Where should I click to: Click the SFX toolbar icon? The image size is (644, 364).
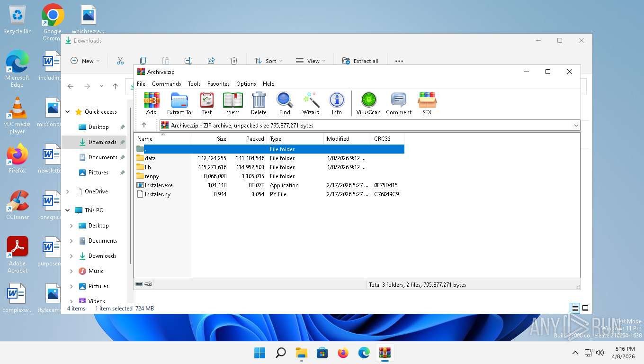pyautogui.click(x=427, y=103)
